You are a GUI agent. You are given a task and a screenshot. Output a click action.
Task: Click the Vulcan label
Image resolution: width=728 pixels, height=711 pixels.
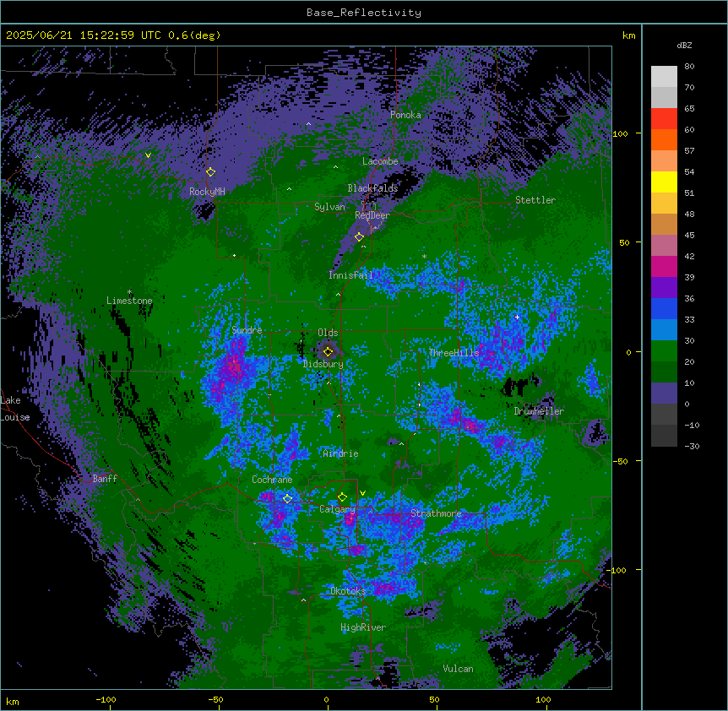[458, 669]
